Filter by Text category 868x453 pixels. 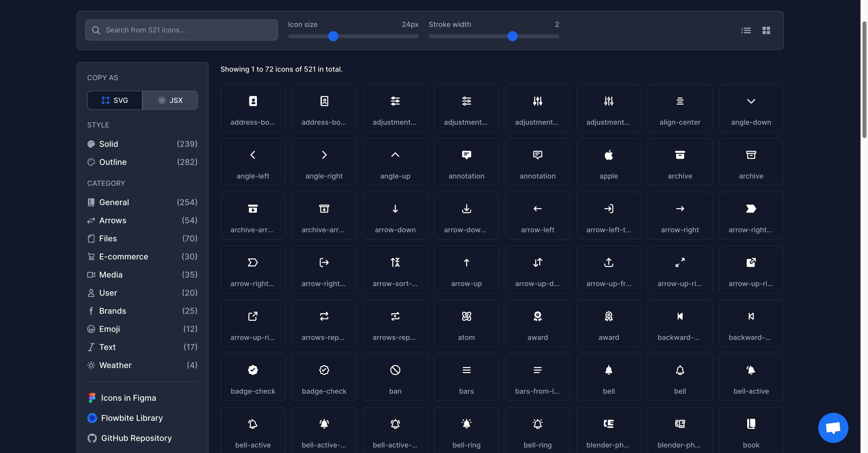[142, 347]
